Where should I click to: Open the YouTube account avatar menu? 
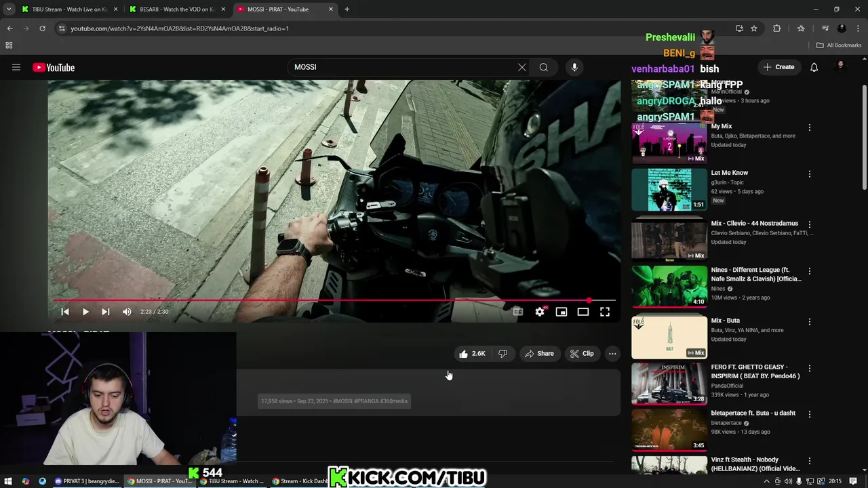[x=841, y=66]
